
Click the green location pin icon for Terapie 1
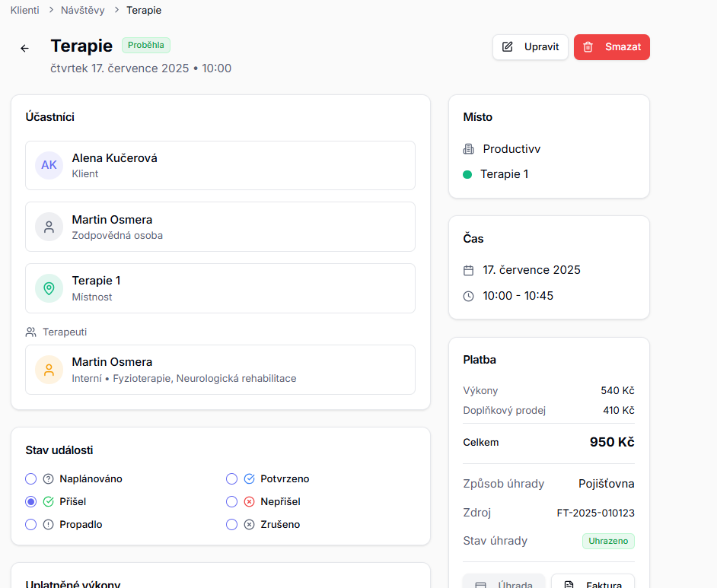[49, 288]
